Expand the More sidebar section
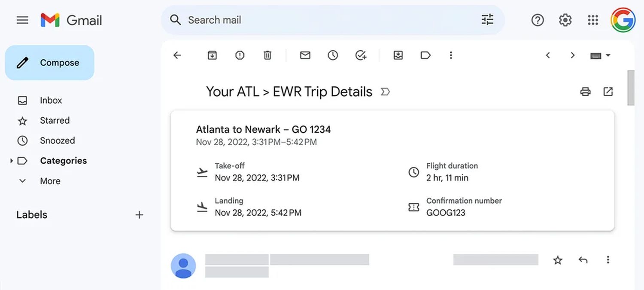This screenshot has height=290, width=644. click(x=22, y=181)
